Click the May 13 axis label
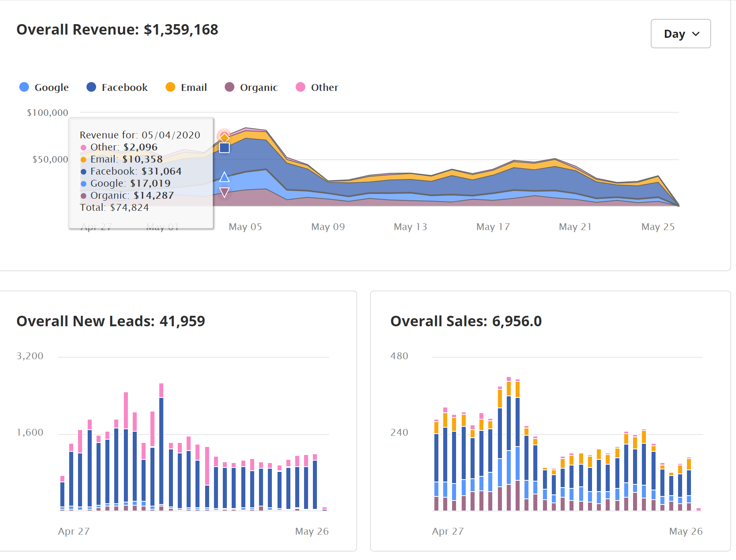The image size is (736, 560). pyautogui.click(x=410, y=227)
